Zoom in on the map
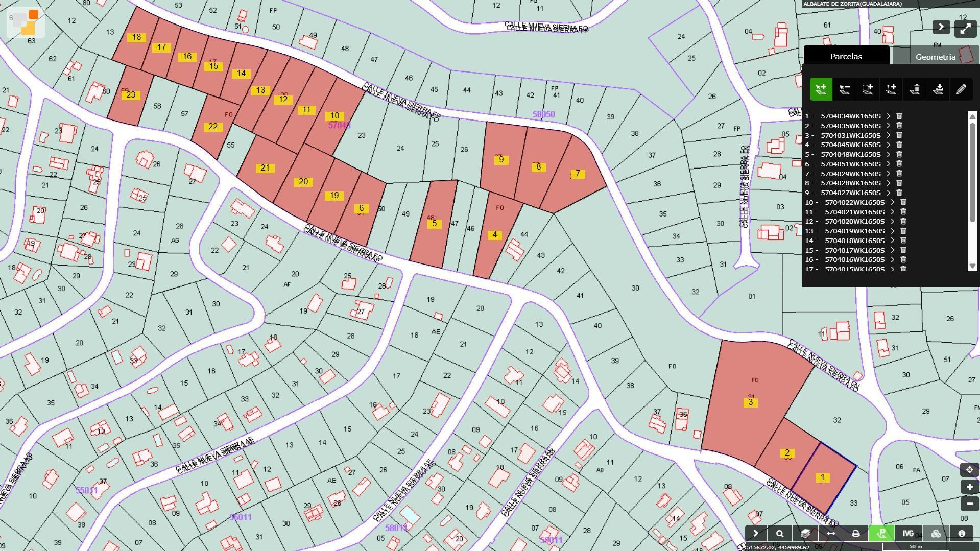 [970, 487]
